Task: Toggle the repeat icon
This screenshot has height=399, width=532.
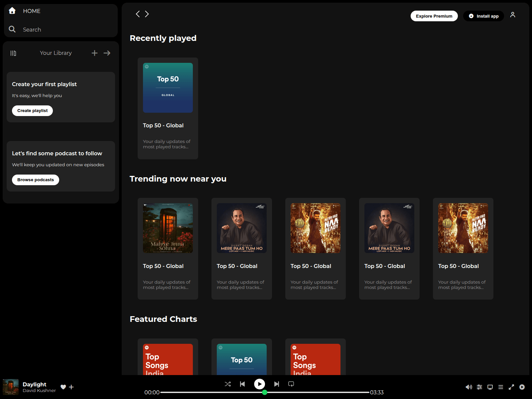Action: (291, 384)
